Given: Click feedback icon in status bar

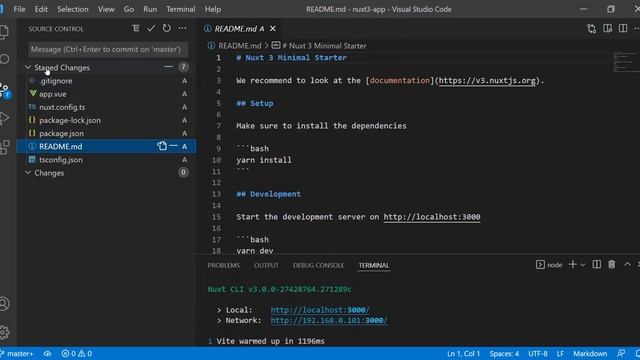Looking at the screenshot, I should click(x=621, y=353).
